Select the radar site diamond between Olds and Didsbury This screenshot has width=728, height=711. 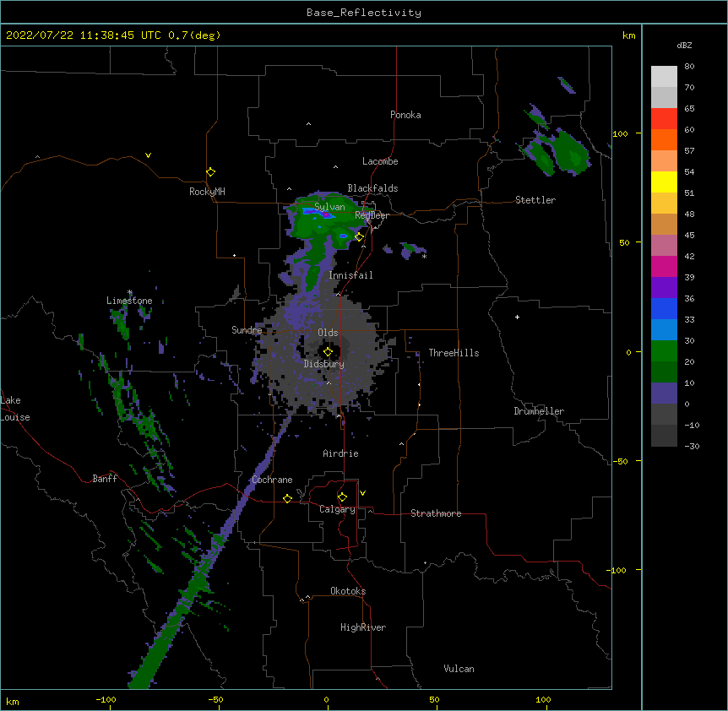point(328,351)
